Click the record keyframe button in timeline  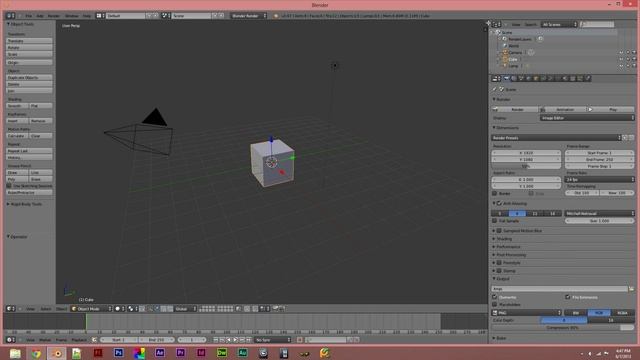pyautogui.click(x=300, y=340)
